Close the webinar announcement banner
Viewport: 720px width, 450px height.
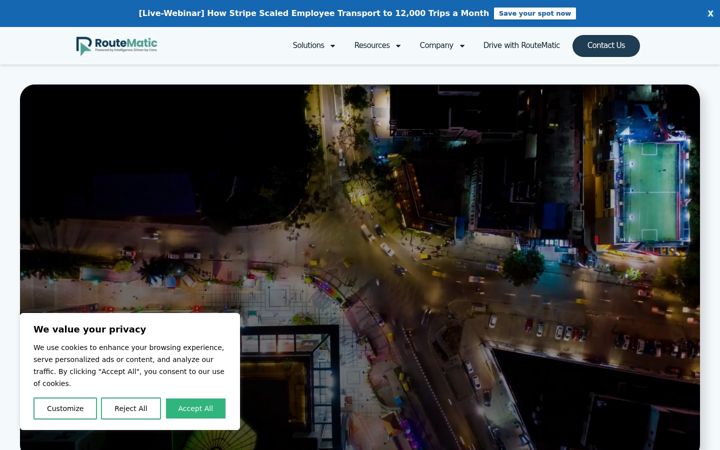pos(710,14)
